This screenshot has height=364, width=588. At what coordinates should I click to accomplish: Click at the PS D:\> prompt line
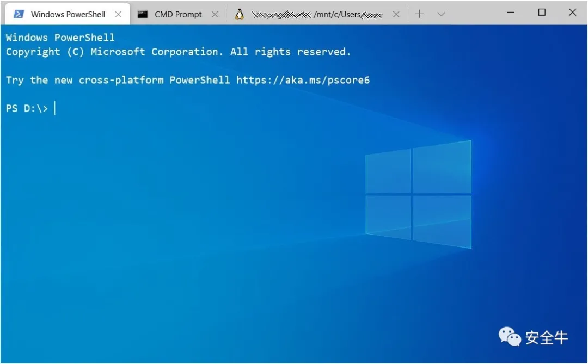pos(30,108)
